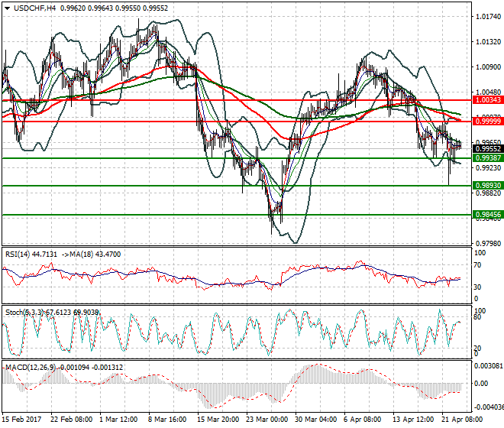Select the green 0.98930 support level label
This screenshot has width=504, height=428.
[488, 186]
